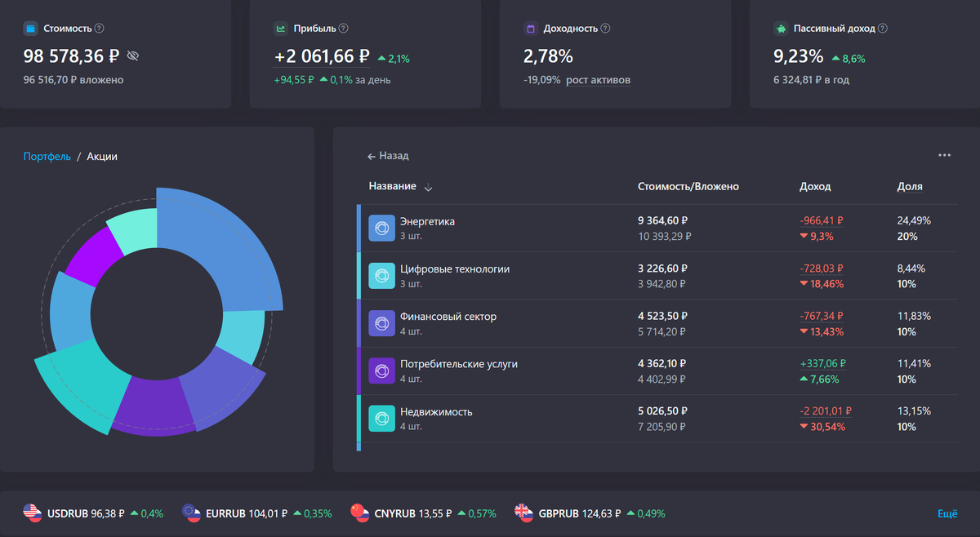Open the Энергетика sector icon
980x537 pixels.
[381, 229]
